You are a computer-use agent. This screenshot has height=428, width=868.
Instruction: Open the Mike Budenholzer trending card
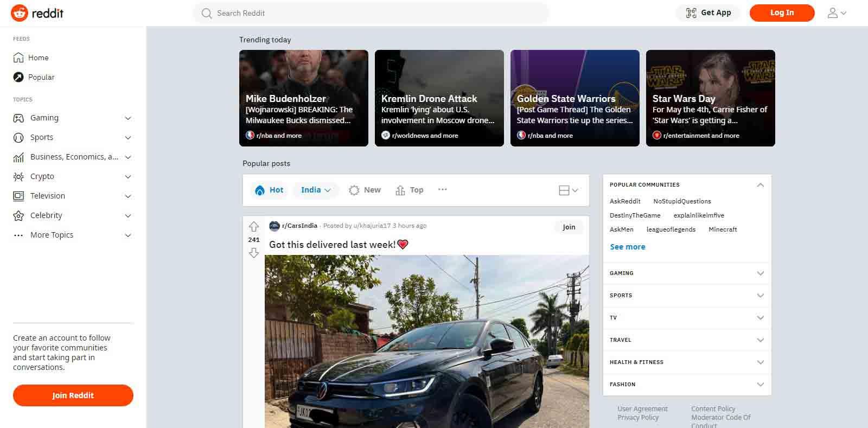[304, 98]
